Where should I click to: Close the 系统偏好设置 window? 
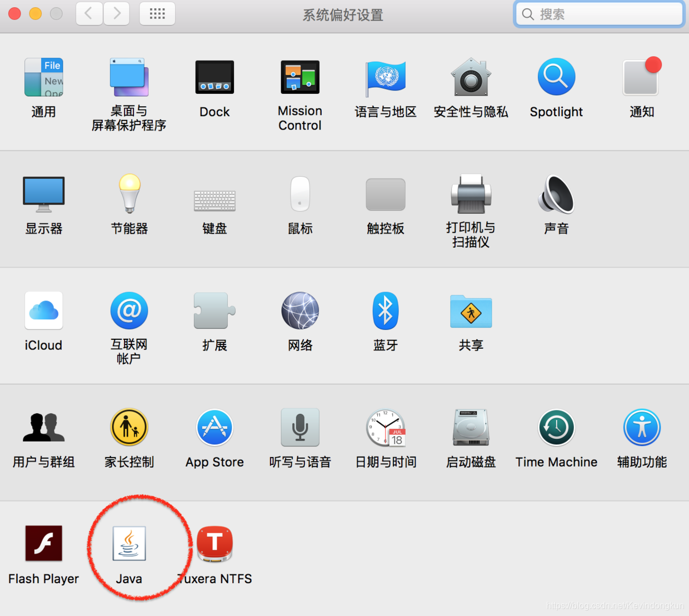coord(15,13)
